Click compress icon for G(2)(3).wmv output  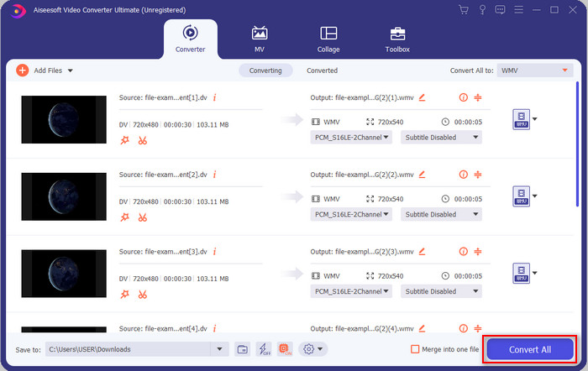point(478,252)
